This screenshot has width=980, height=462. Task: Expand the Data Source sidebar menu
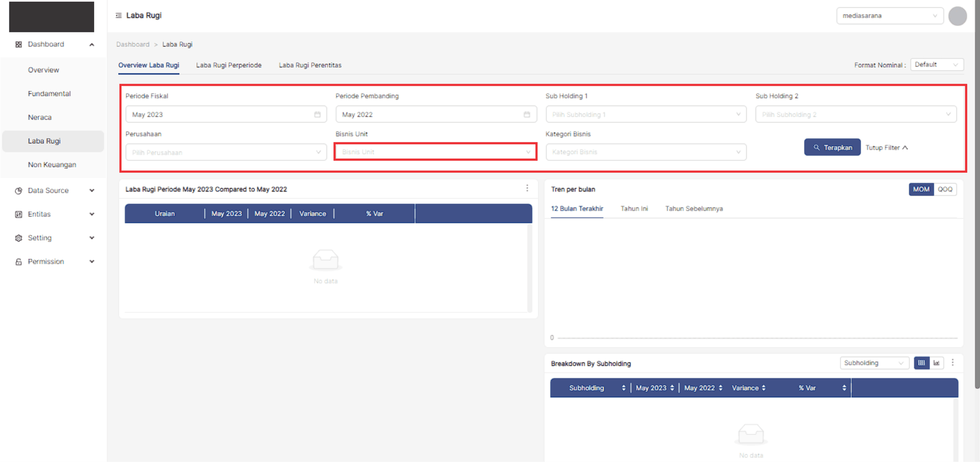coord(54,191)
